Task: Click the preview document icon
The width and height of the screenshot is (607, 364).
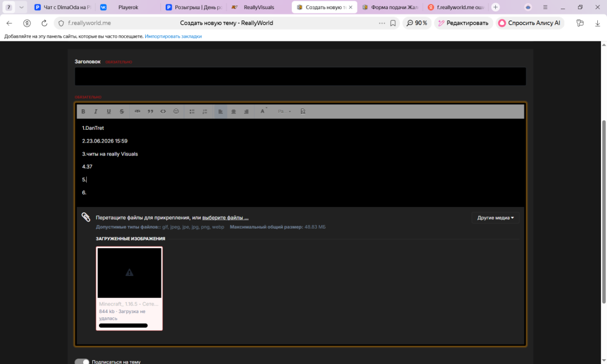Action: (x=303, y=112)
